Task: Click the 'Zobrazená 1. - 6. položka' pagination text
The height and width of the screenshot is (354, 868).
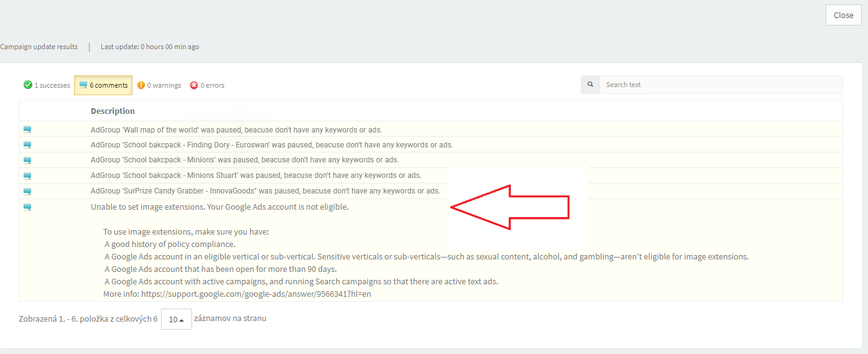Action: coord(88,319)
